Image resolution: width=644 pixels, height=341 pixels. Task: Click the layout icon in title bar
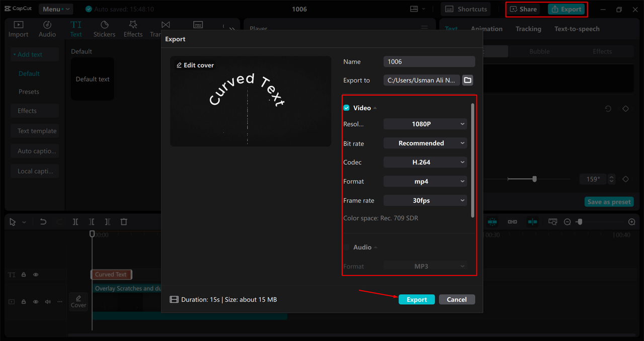pyautogui.click(x=414, y=9)
